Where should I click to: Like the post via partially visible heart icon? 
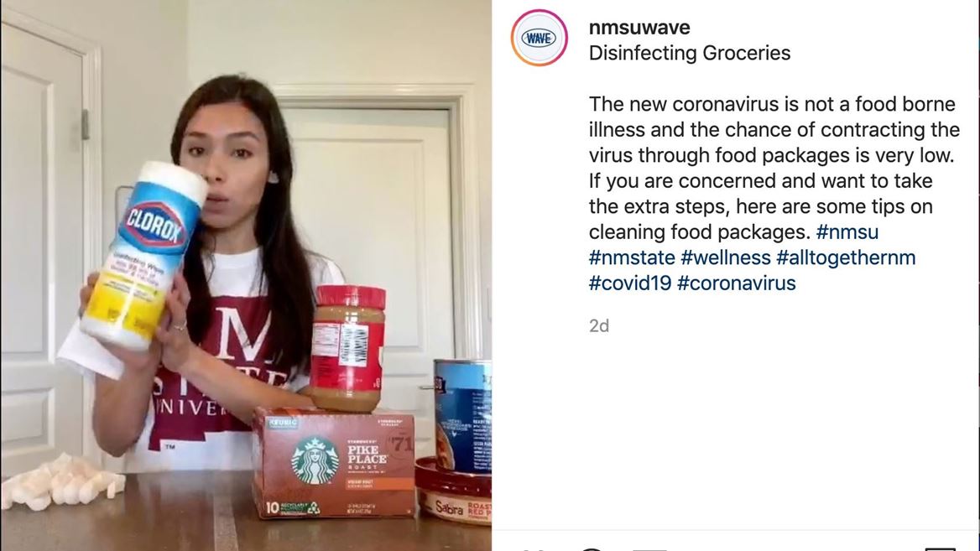pyautogui.click(x=535, y=548)
